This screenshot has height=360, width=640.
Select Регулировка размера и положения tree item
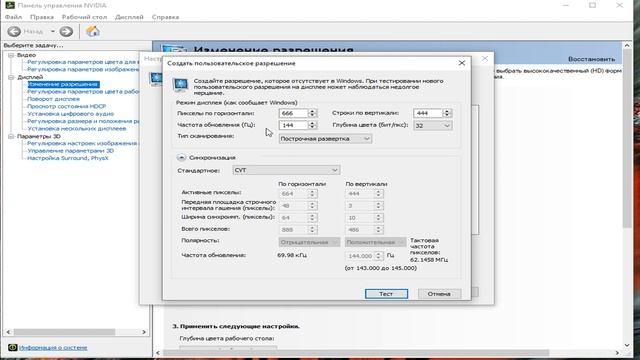(83, 121)
